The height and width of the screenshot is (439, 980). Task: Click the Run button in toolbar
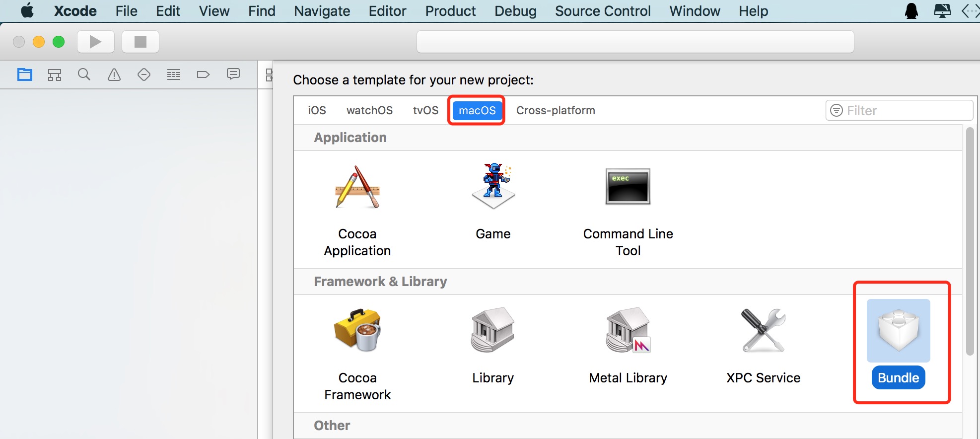pyautogui.click(x=96, y=42)
